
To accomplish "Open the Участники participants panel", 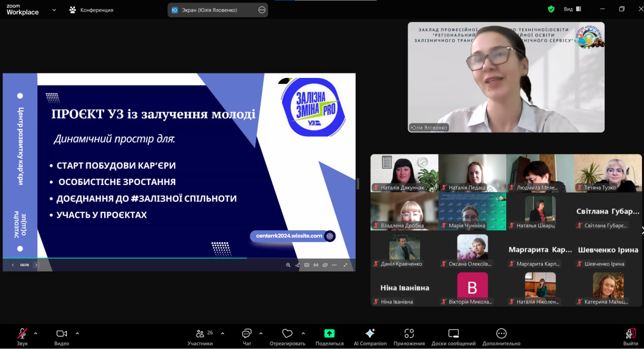I will 200,336.
